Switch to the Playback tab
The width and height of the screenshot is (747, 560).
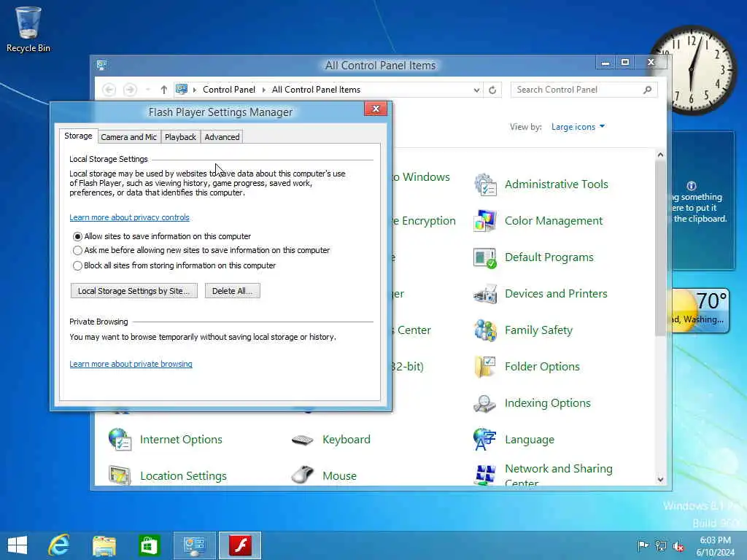[x=180, y=137]
